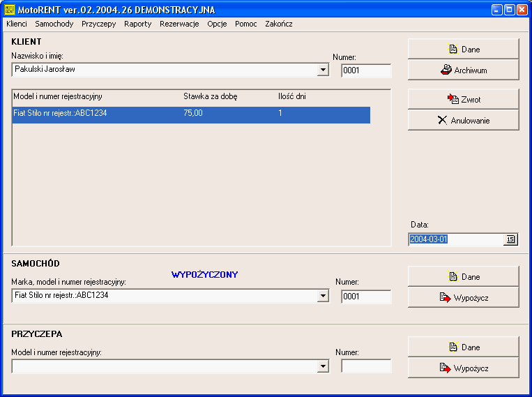Open the Raporty menu
This screenshot has width=532, height=397.
(137, 24)
